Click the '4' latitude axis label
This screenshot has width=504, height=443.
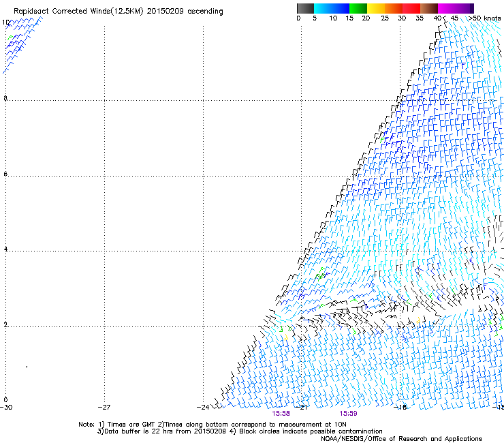pyautogui.click(x=5, y=249)
